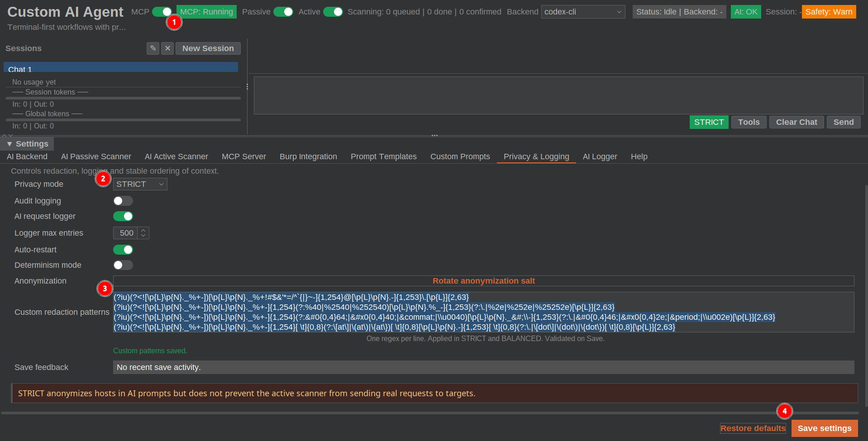
Task: Switch to MCP Server tab
Action: (x=244, y=156)
